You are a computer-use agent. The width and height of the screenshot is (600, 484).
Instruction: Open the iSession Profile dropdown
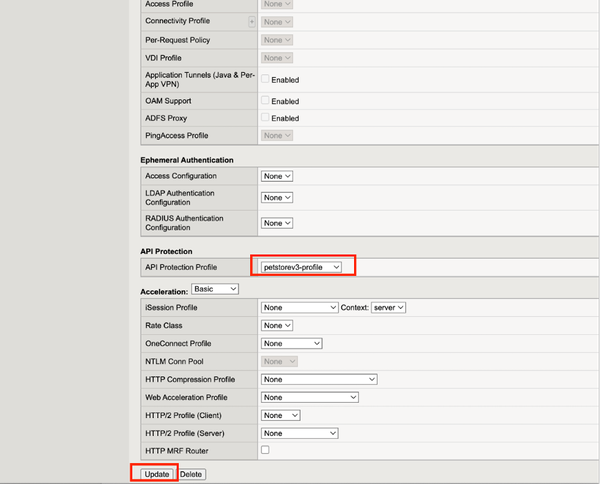pyautogui.click(x=300, y=308)
